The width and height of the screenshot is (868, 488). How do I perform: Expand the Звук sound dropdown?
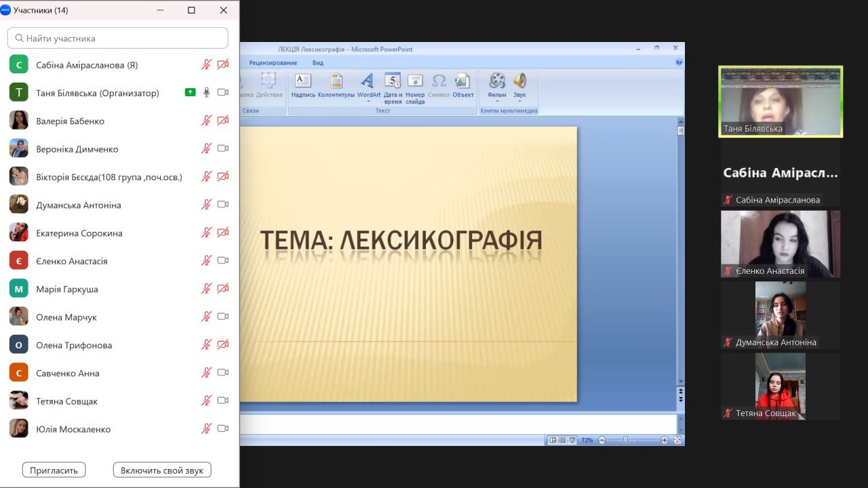(x=519, y=101)
